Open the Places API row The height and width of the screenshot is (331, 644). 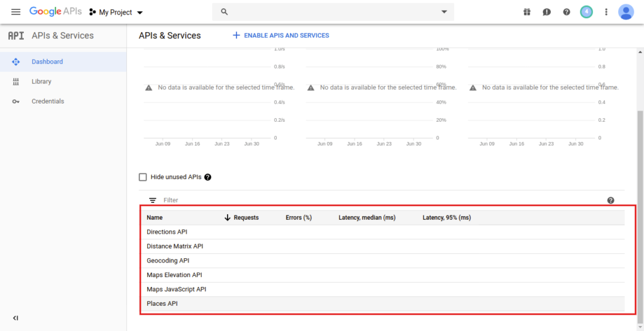click(x=383, y=304)
